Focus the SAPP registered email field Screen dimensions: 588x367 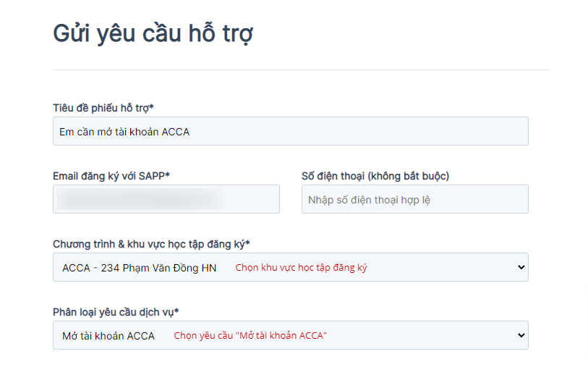pyautogui.click(x=166, y=199)
